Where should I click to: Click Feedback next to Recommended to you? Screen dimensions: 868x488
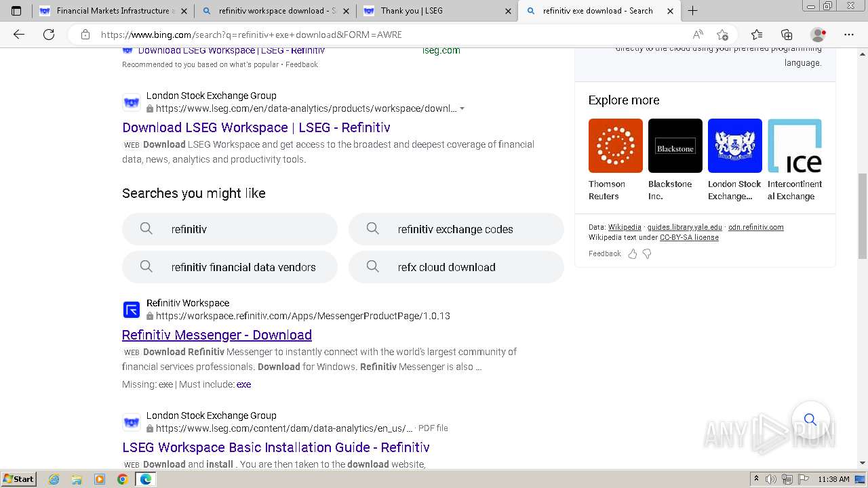coord(302,64)
